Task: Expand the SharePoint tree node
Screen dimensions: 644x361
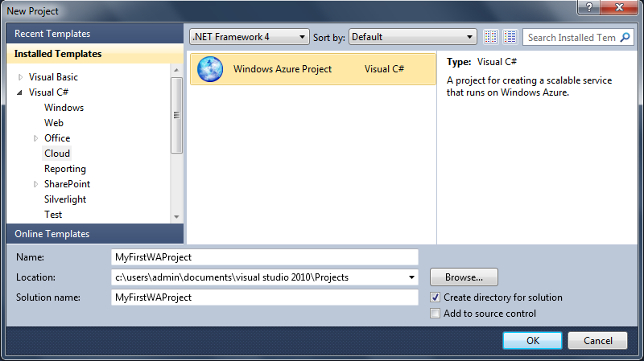Action: click(35, 184)
